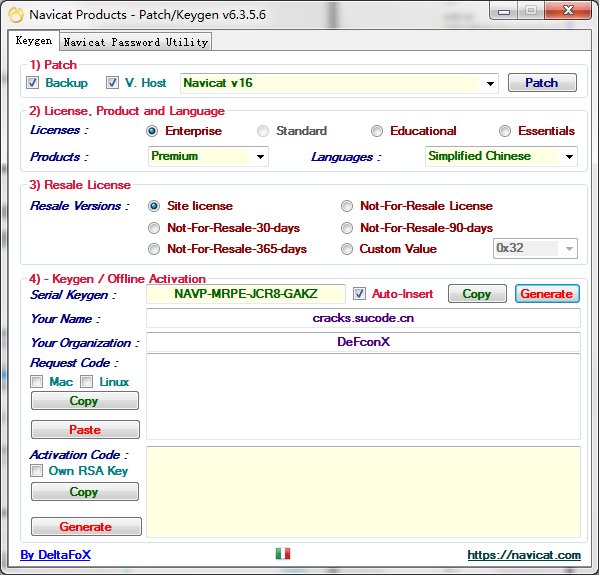
Task: Copy the Request Code
Action: (85, 401)
